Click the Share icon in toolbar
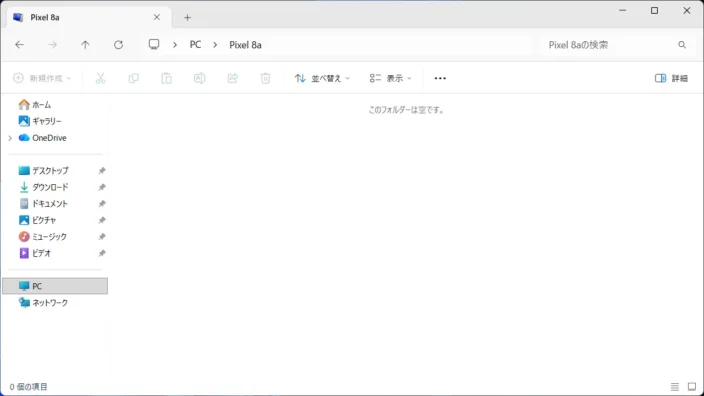Image resolution: width=704 pixels, height=396 pixels. pyautogui.click(x=233, y=78)
